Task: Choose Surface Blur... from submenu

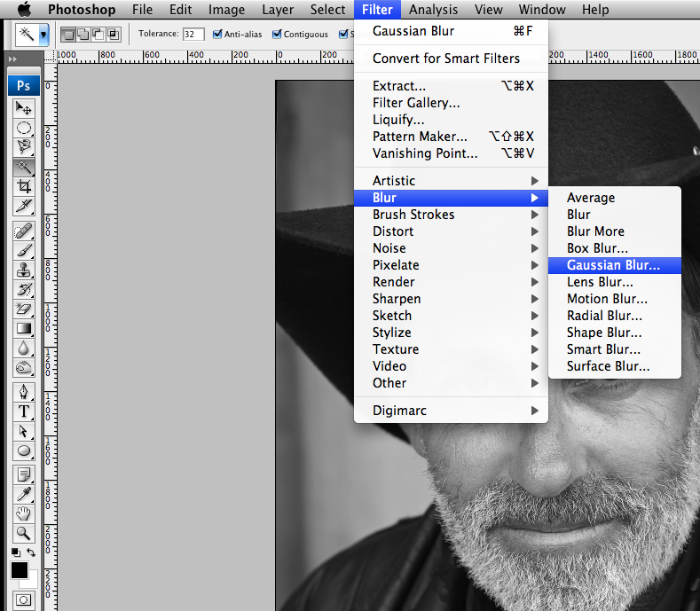Action: click(x=615, y=366)
